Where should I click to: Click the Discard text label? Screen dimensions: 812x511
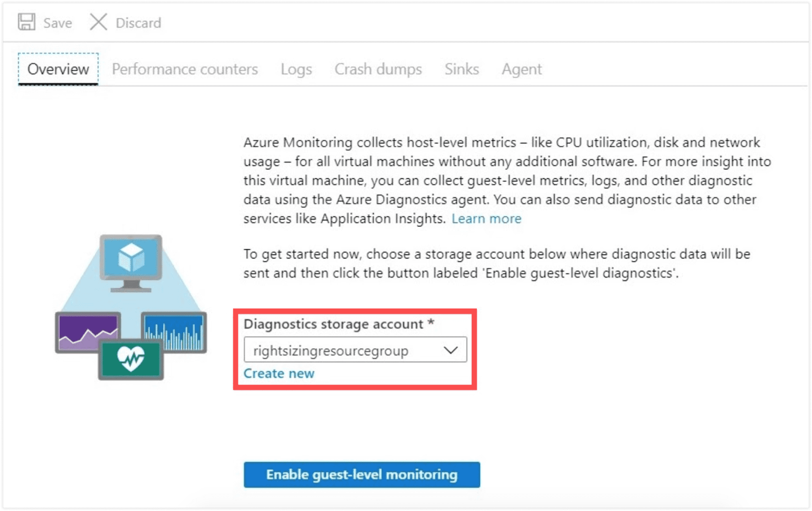pos(138,23)
